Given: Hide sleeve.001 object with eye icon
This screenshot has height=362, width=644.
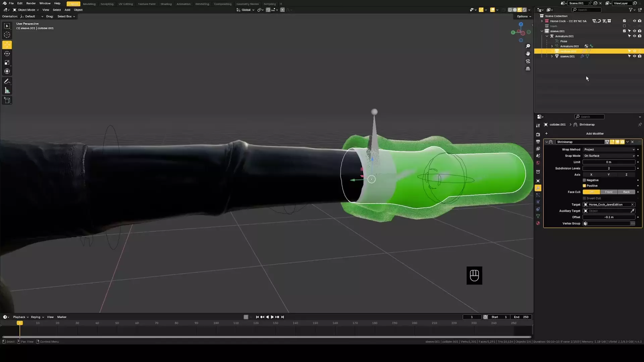Looking at the screenshot, I should pos(634,56).
